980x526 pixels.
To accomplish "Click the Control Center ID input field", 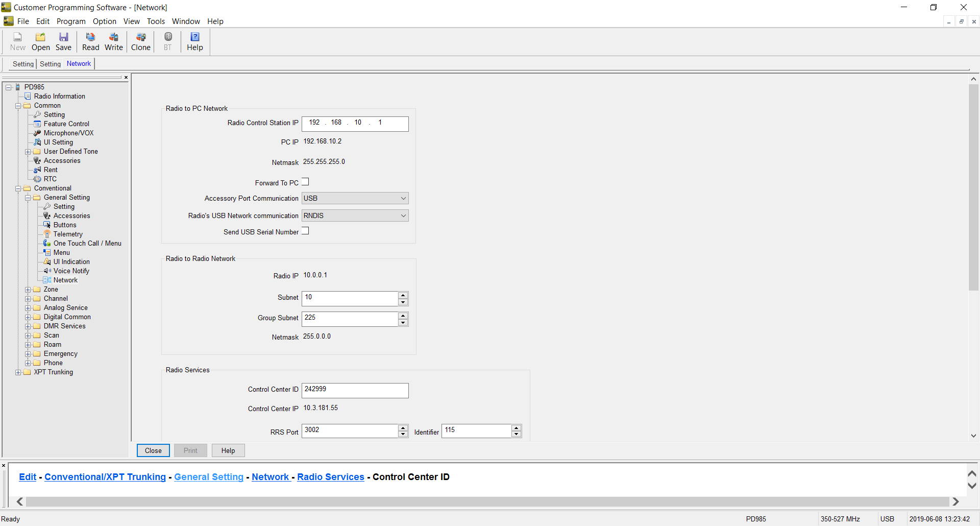I will click(x=355, y=390).
